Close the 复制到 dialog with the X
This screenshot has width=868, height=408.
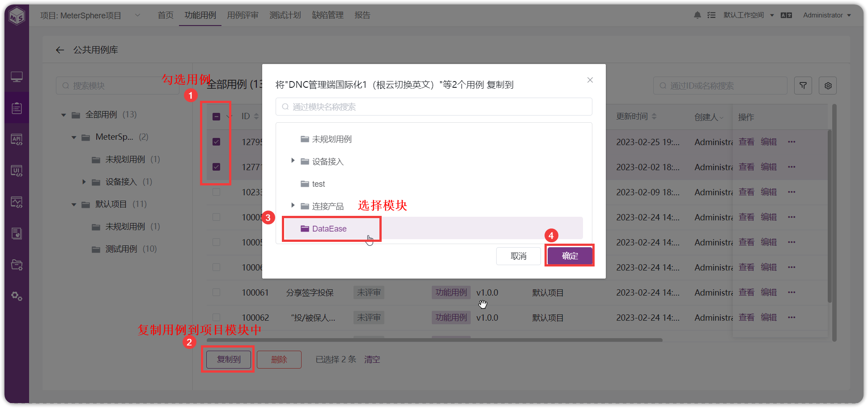pos(590,80)
